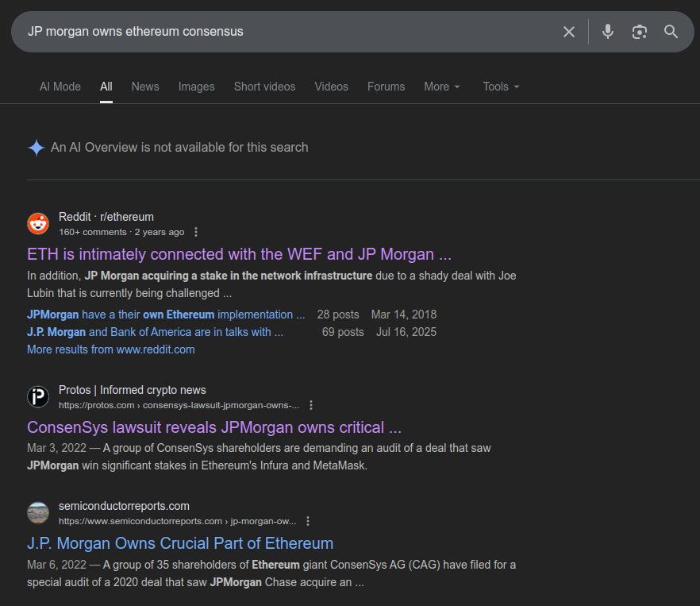Image resolution: width=700 pixels, height=606 pixels.
Task: Click the 'Jul 16, 2025' date
Action: (406, 332)
